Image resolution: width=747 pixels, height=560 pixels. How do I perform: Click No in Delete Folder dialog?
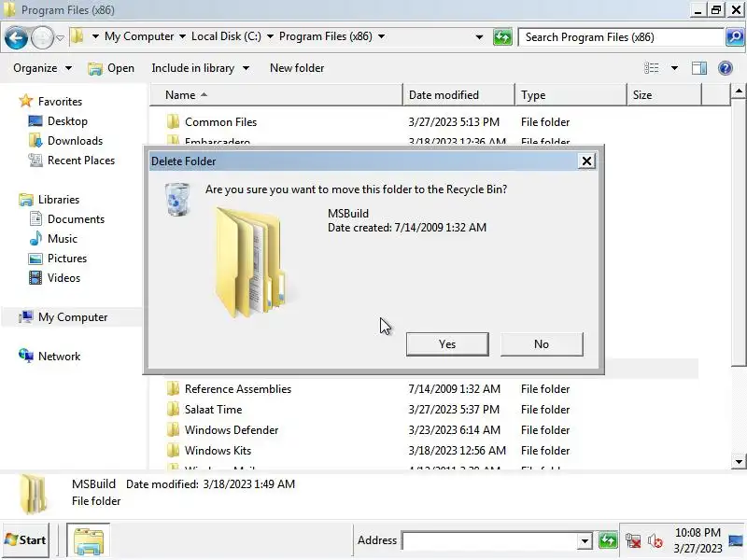(x=542, y=344)
